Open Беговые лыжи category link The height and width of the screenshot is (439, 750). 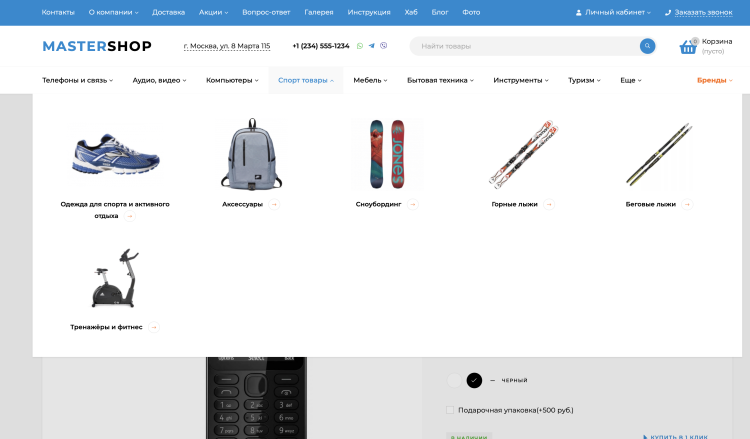coord(651,204)
